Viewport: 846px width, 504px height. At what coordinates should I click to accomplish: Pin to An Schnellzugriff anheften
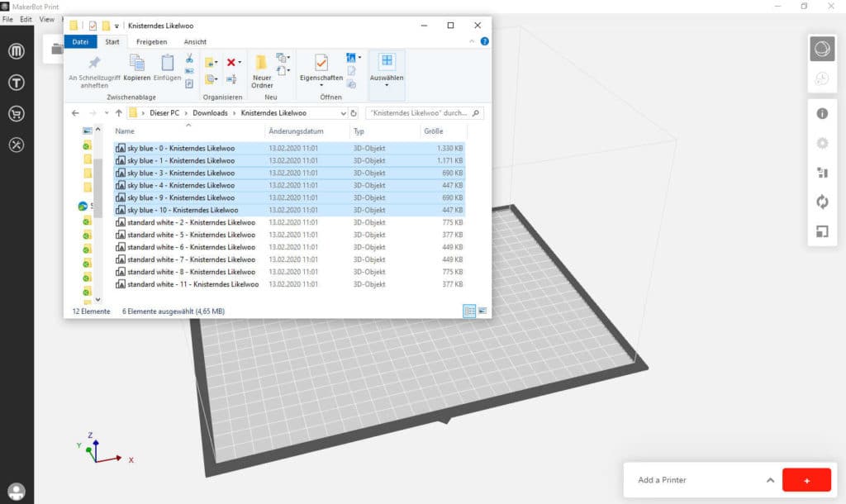(x=94, y=71)
